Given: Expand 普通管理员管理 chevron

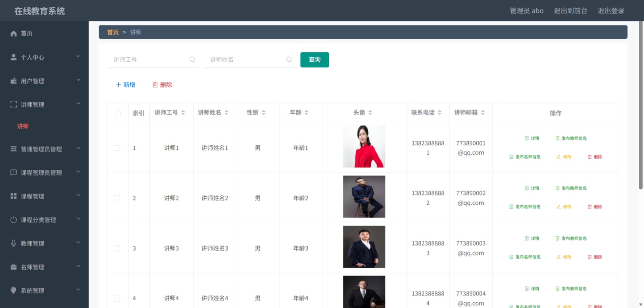Looking at the screenshot, I should point(78,148).
